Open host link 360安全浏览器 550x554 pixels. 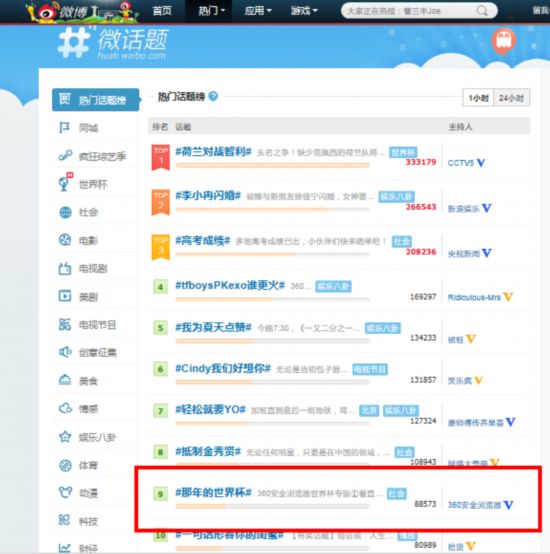pos(474,505)
